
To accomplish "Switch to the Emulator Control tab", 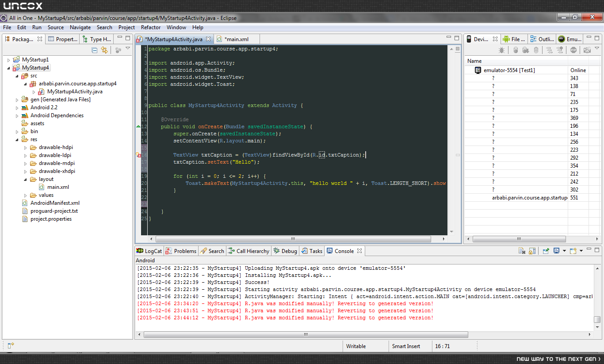I will tap(570, 39).
